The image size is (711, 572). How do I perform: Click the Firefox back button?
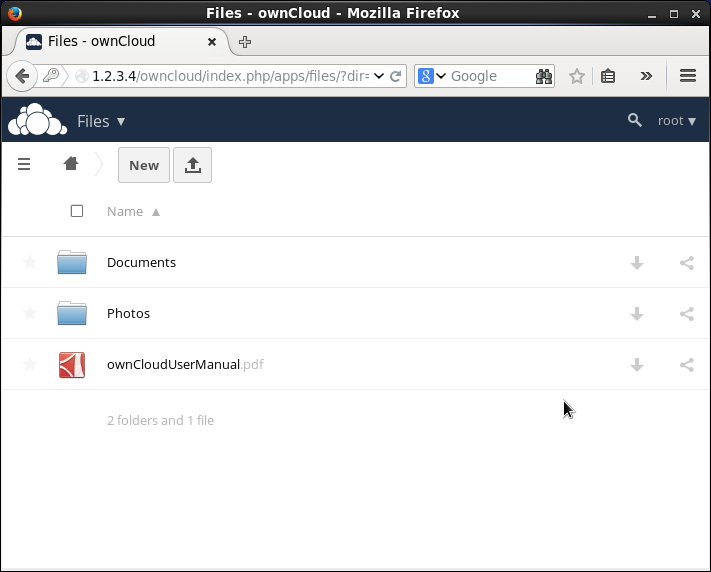(x=22, y=76)
